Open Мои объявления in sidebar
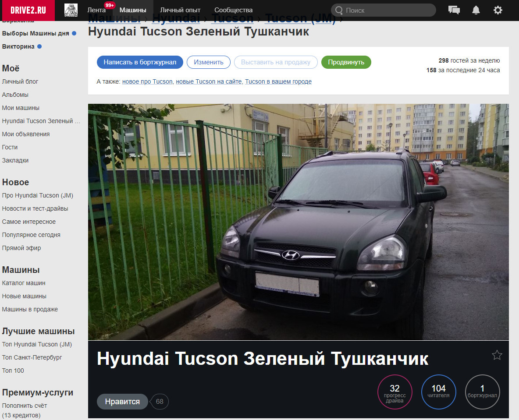 point(26,134)
